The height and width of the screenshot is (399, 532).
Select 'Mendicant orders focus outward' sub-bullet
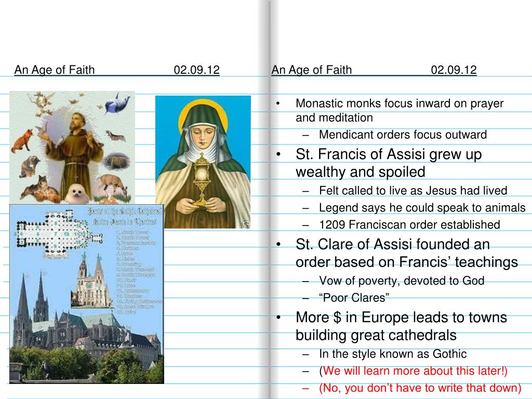pyautogui.click(x=403, y=135)
